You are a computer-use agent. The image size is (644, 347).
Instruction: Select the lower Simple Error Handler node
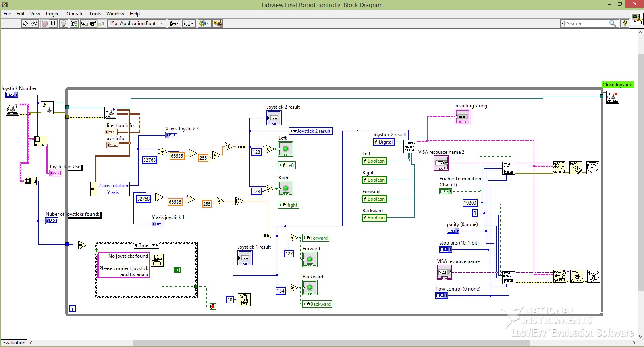tap(593, 276)
